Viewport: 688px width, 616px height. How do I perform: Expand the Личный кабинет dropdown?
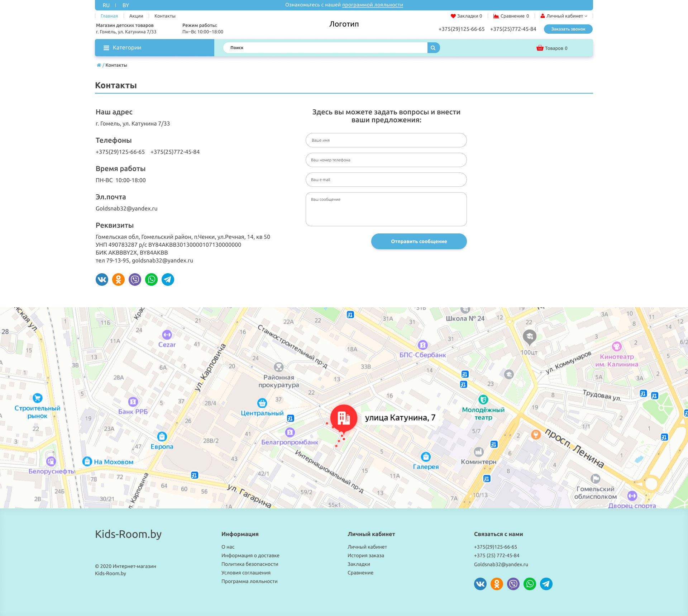click(x=564, y=16)
